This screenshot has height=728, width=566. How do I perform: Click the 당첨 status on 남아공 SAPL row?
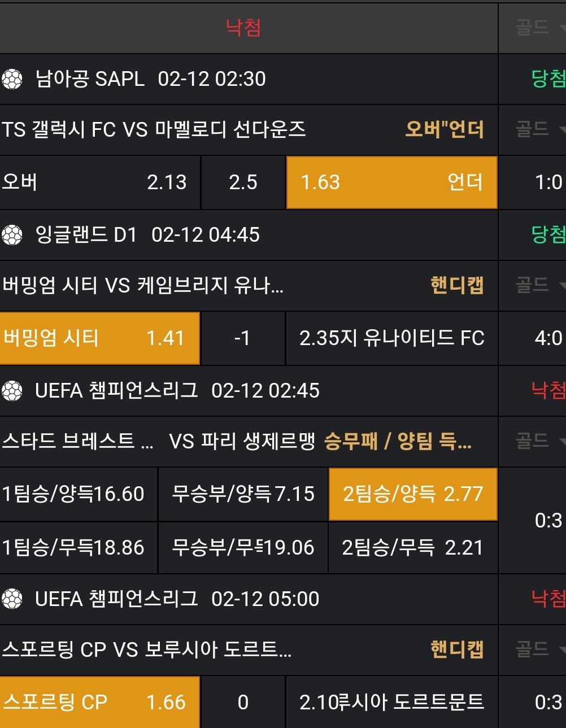(x=548, y=79)
